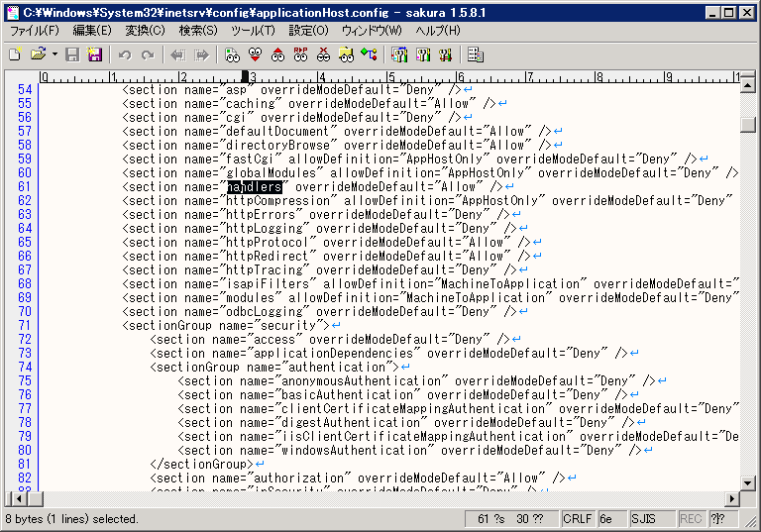Click "httpCompression" on line 62

coord(278,201)
